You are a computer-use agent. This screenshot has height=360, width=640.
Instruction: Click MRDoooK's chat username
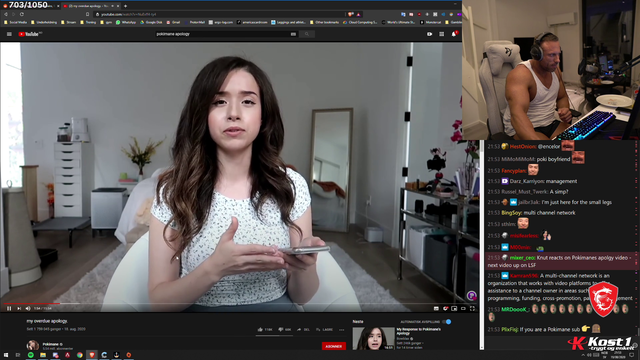514,309
